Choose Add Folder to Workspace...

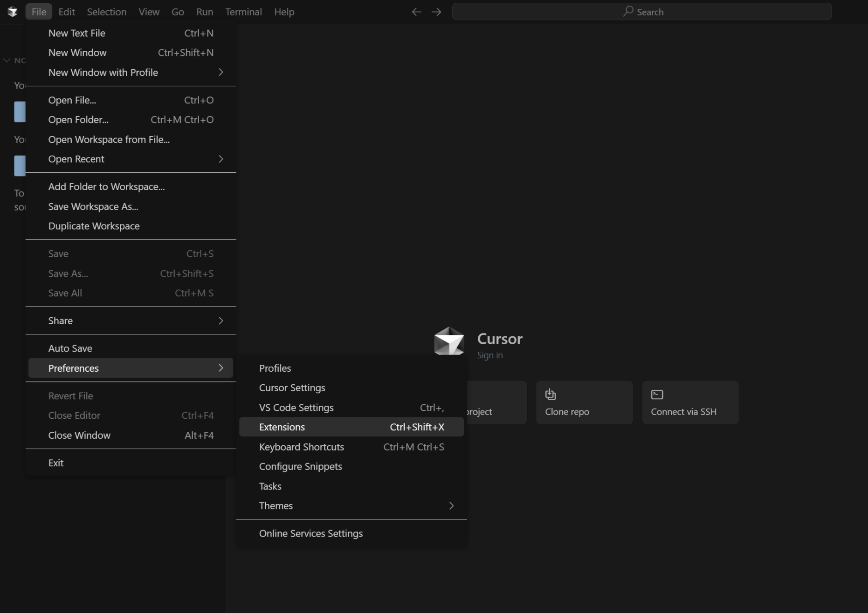pyautogui.click(x=131, y=187)
